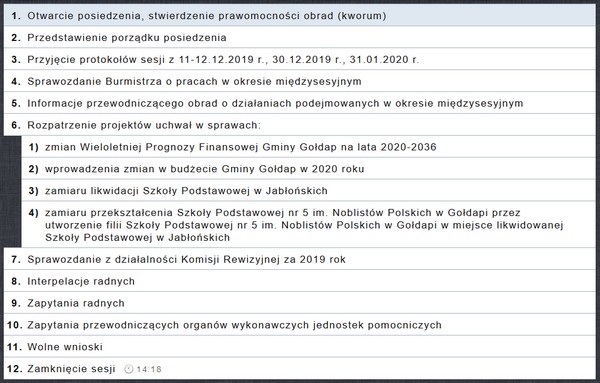Select item 3 Przyjęcie protokołów sesji

[300, 59]
